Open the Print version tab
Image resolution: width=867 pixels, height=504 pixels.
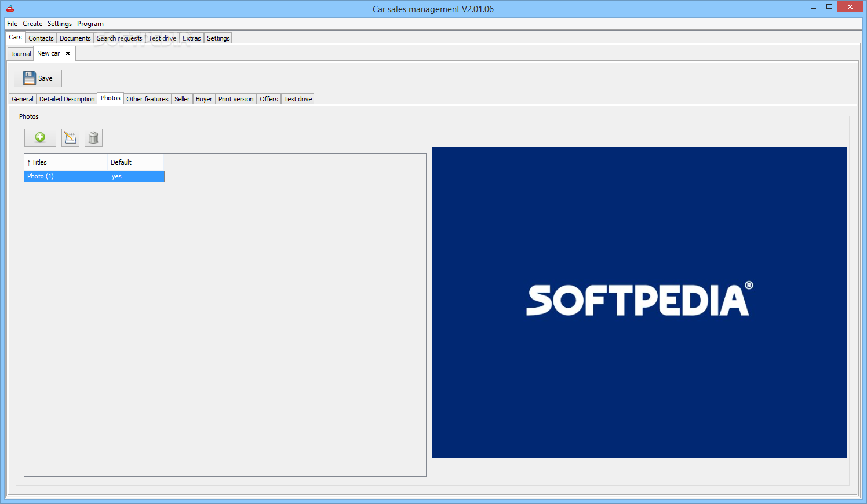point(236,99)
